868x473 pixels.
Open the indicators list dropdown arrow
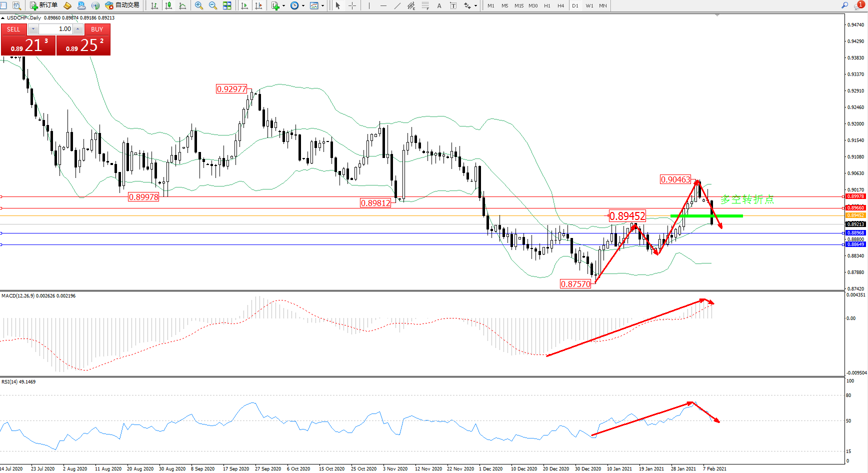283,6
